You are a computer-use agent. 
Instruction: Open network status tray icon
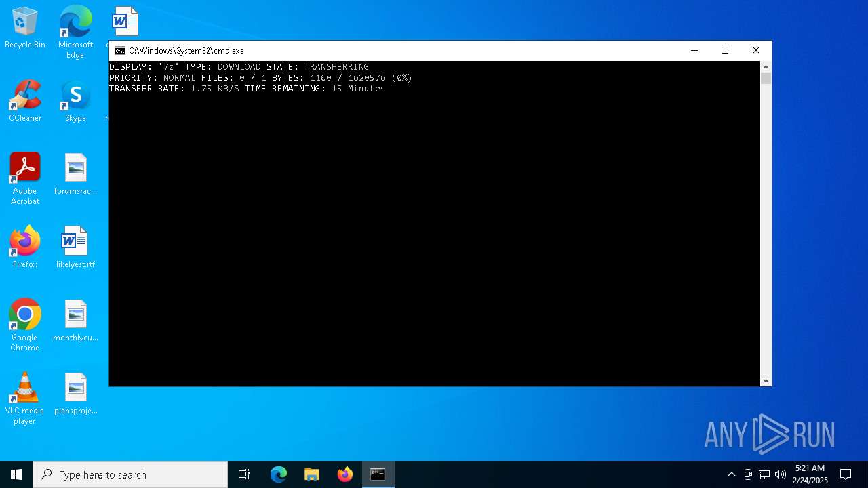tap(764, 474)
